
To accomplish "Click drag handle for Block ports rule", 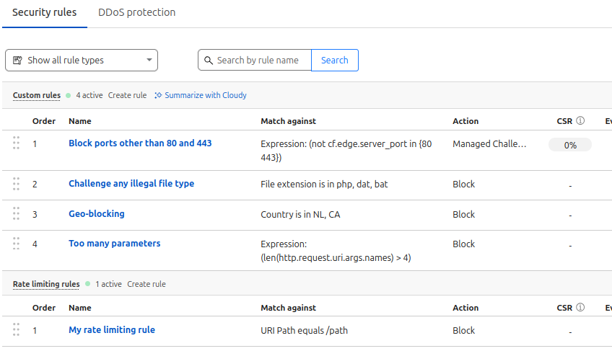I will coord(16,143).
